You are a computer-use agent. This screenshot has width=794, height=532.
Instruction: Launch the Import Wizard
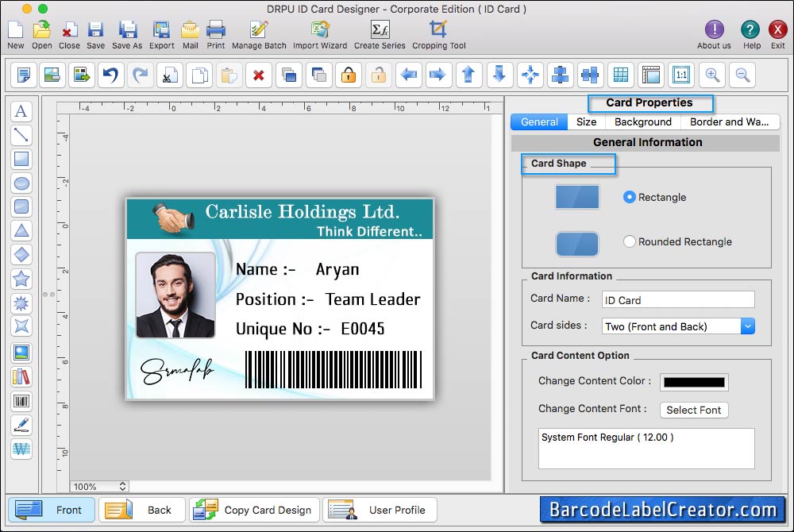tap(320, 34)
